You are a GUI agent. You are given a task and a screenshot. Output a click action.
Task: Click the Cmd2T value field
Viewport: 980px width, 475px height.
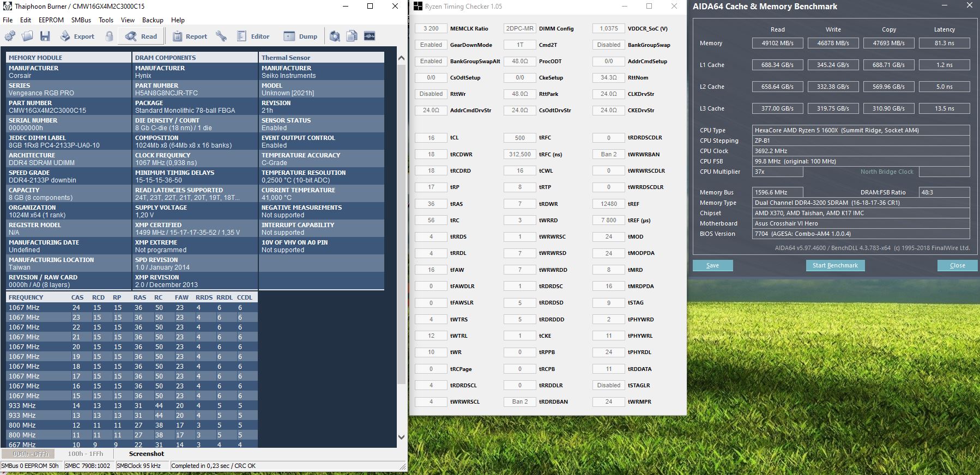pyautogui.click(x=520, y=45)
